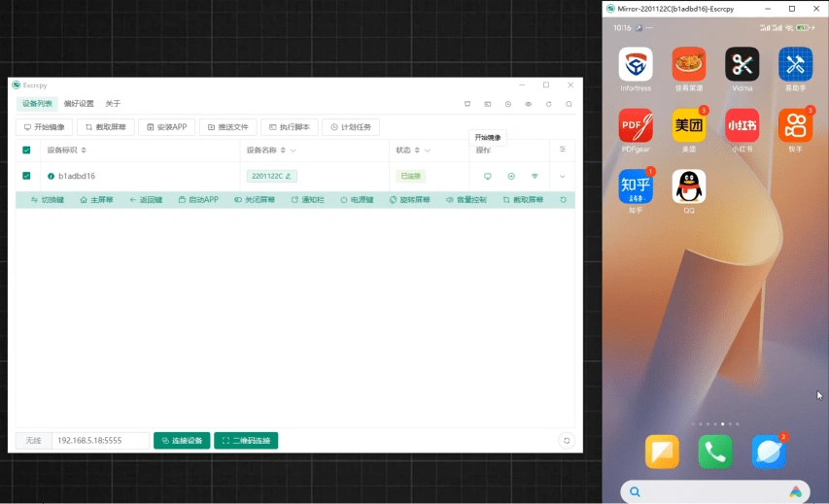The image size is (829, 504).
Task: Click the 截取屏幕 toolbar button
Action: [x=101, y=127]
